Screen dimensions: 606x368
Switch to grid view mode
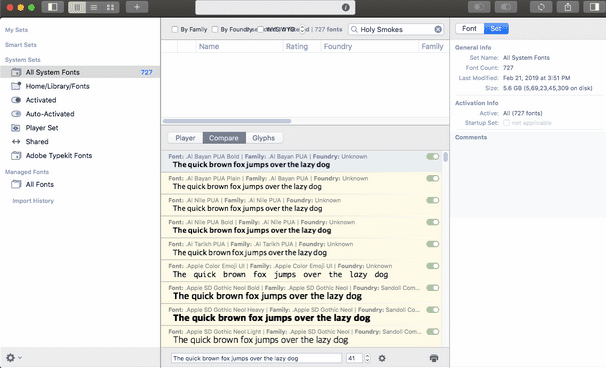[111, 7]
